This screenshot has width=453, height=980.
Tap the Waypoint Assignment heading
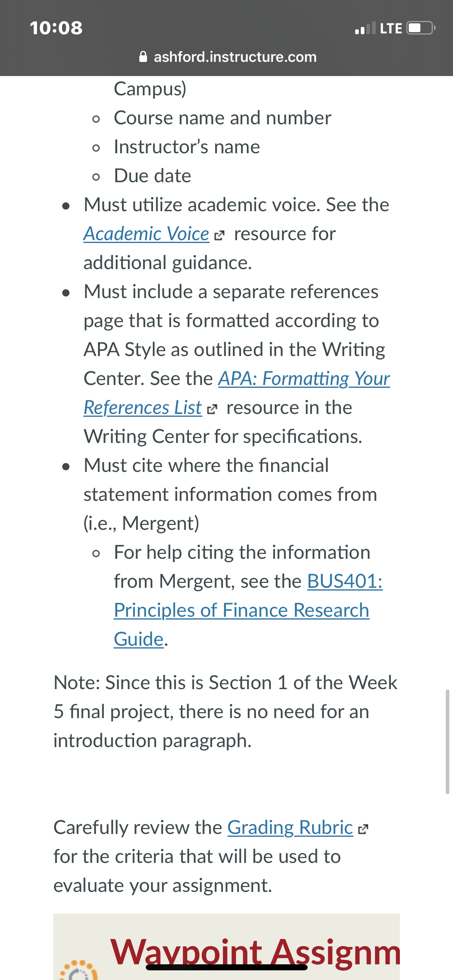[x=255, y=952]
